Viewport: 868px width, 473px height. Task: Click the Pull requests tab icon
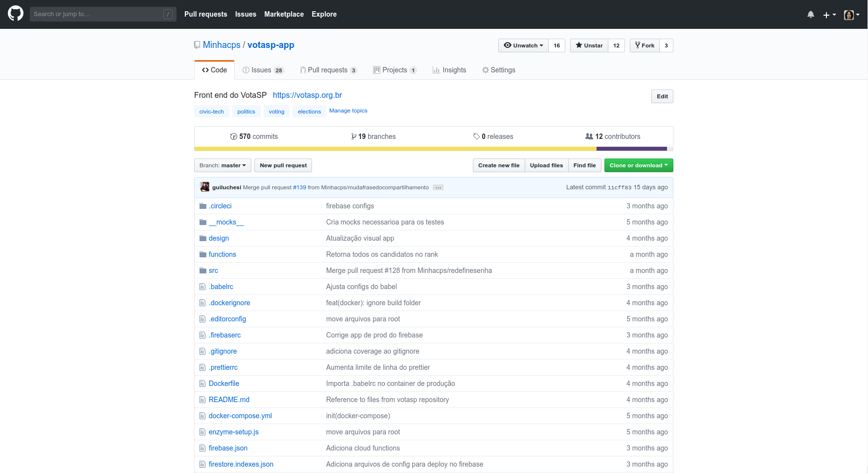pos(303,70)
